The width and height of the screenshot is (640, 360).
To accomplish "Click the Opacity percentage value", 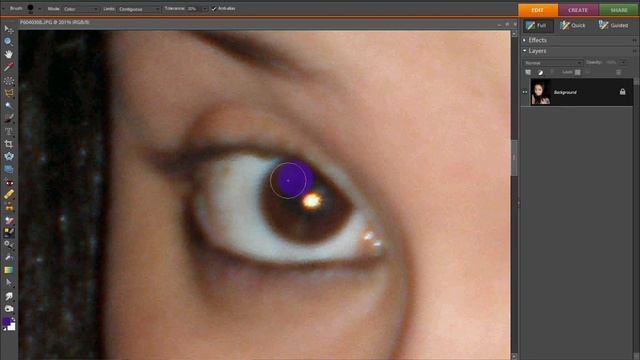I will pyautogui.click(x=611, y=62).
